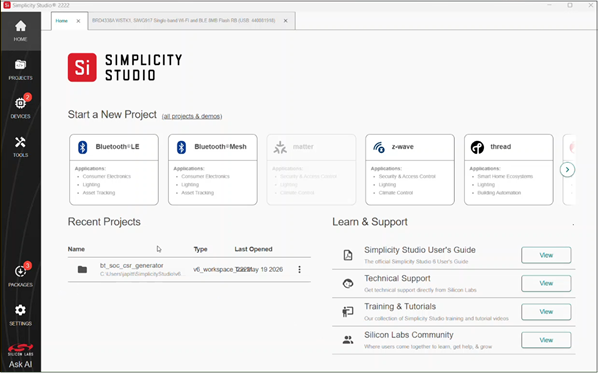Screen dimensions: 598x373
Task: Open all projects & demos link
Action: [x=192, y=116]
